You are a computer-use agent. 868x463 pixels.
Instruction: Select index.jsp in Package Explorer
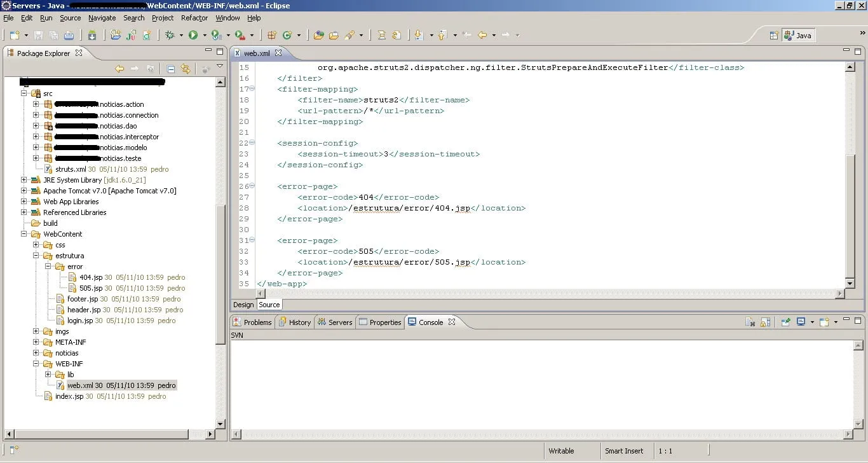[69, 396]
